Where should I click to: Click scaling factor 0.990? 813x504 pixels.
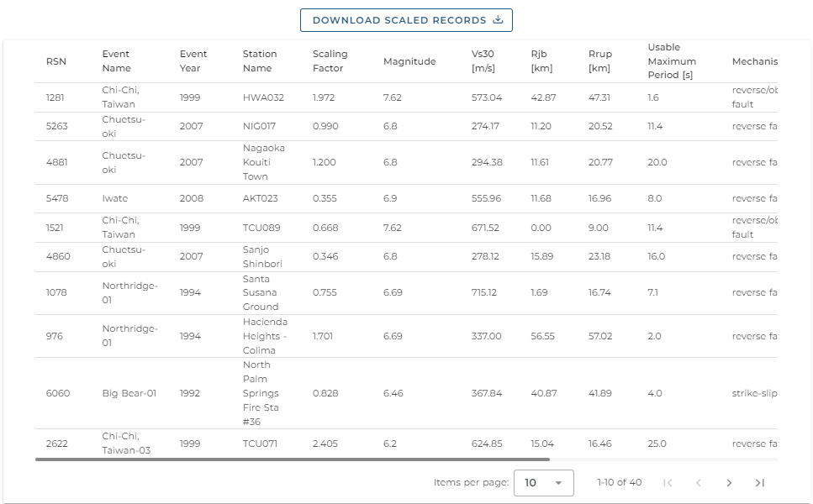(325, 126)
